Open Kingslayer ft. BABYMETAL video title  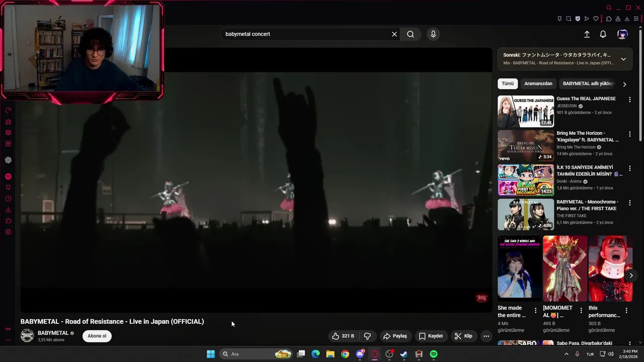point(588,136)
